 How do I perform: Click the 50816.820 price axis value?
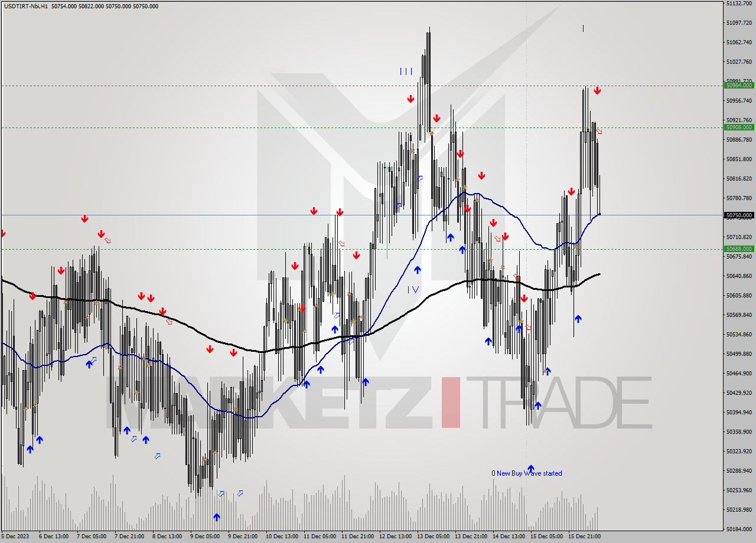(739, 179)
